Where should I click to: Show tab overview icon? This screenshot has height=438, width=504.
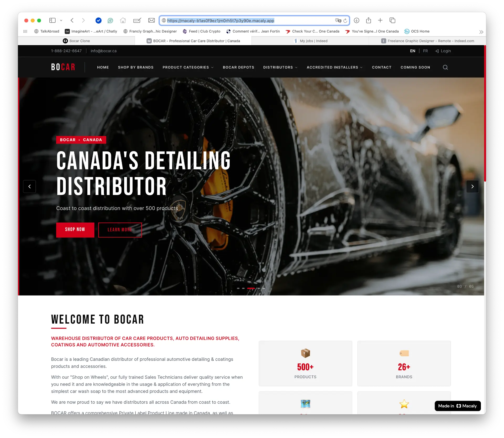[x=392, y=20]
